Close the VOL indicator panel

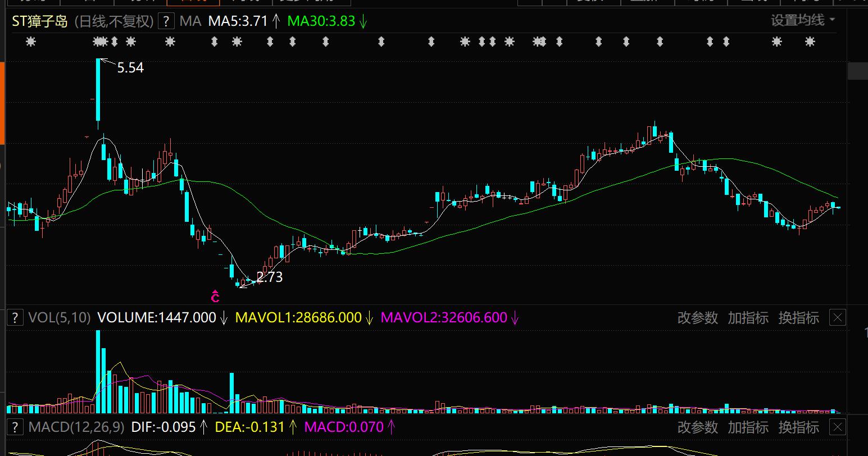click(x=837, y=317)
